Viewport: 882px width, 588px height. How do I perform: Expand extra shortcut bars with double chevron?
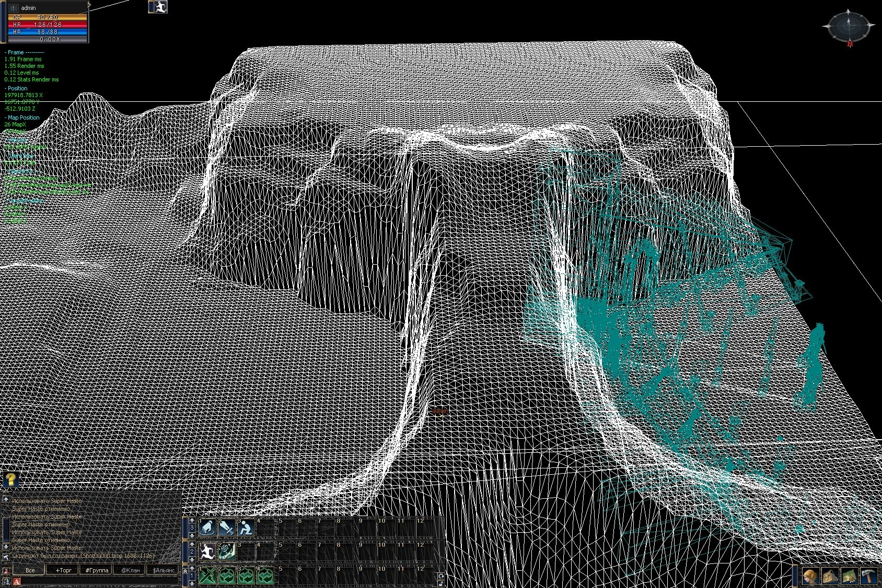[x=185, y=571]
